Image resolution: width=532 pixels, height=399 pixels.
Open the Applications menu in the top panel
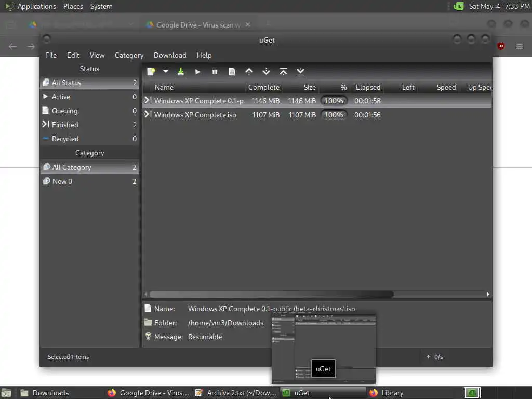pos(37,6)
